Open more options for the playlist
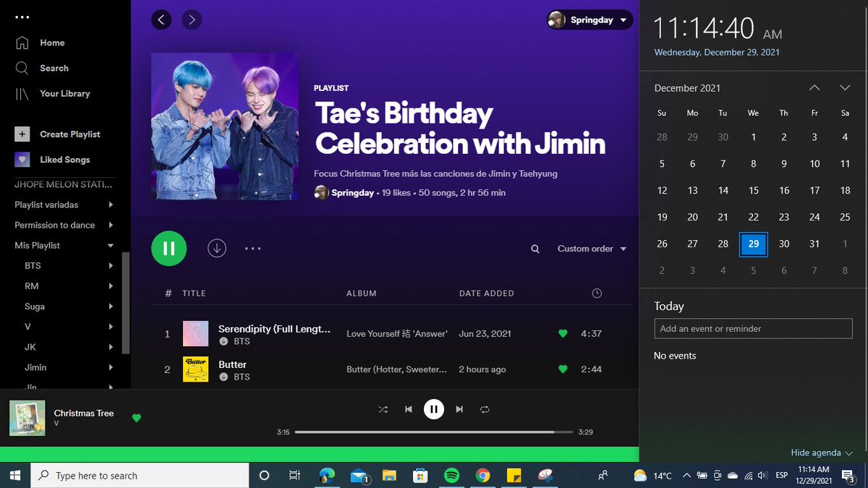 (252, 248)
